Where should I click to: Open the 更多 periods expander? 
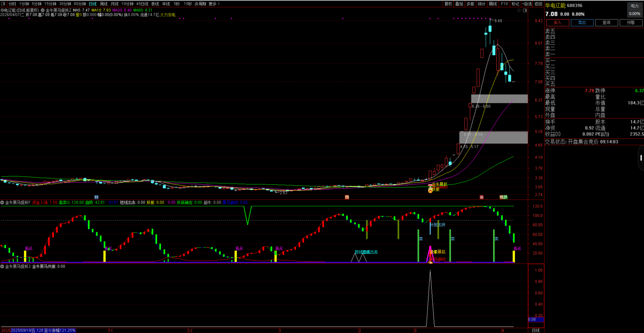click(214, 4)
